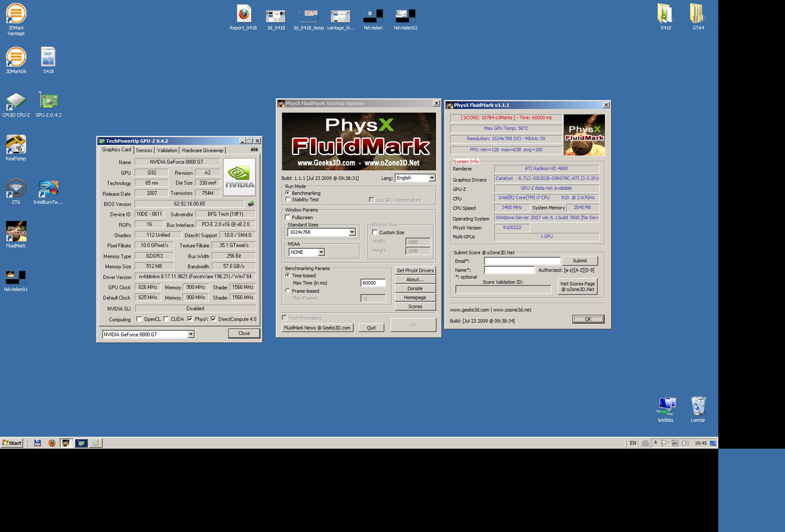Click GPU-Z BIOS save chip icon
785x532 pixels.
[x=251, y=204]
